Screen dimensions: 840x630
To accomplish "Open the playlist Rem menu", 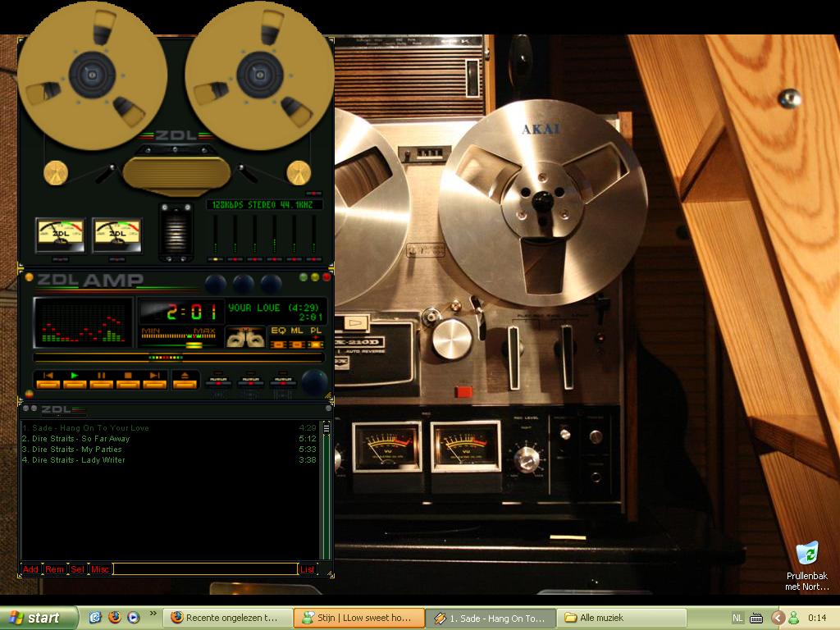I will 54,569.
